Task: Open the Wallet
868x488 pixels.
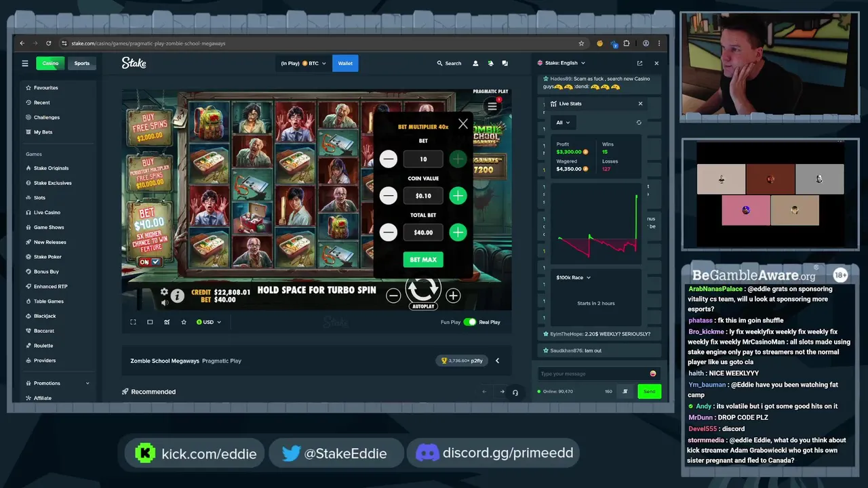Action: (x=345, y=63)
